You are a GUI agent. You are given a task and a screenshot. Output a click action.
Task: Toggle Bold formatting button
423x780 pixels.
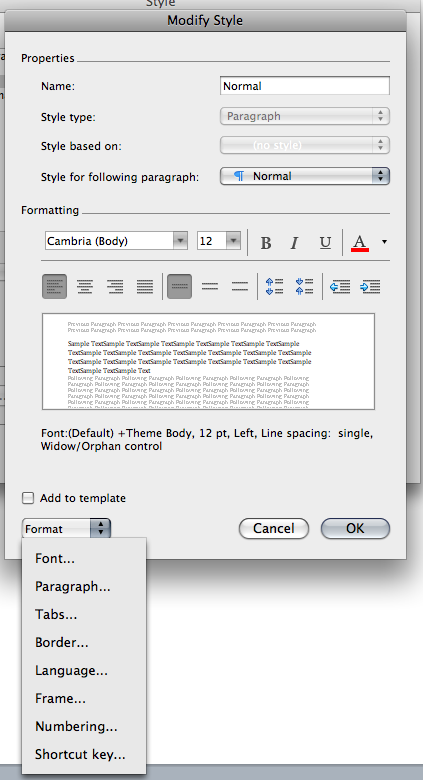[266, 242]
